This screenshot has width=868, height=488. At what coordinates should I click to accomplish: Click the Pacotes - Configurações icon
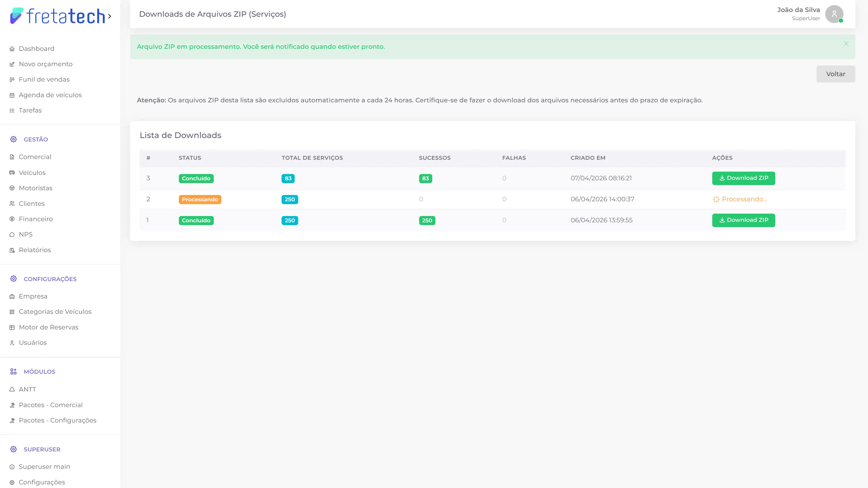[12, 420]
